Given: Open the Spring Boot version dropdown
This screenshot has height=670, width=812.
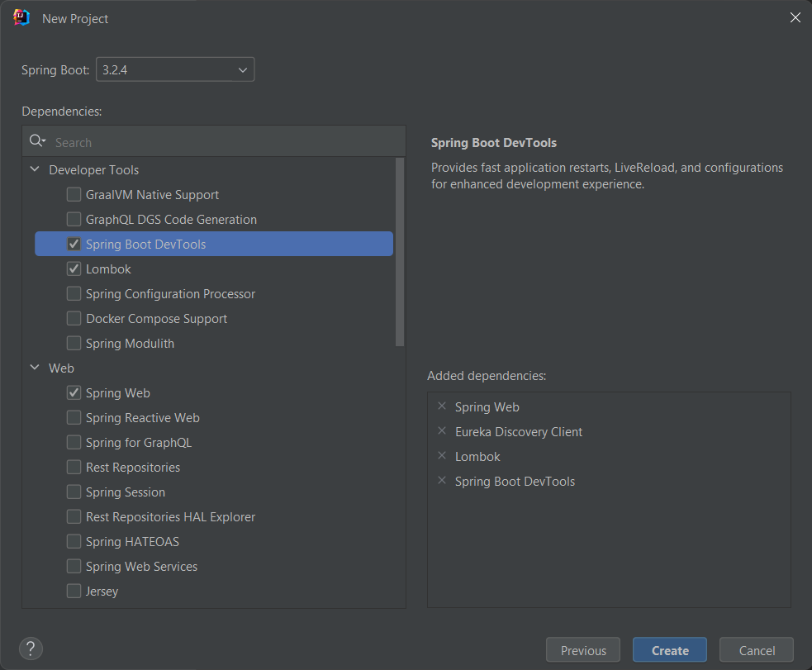Looking at the screenshot, I should (175, 69).
